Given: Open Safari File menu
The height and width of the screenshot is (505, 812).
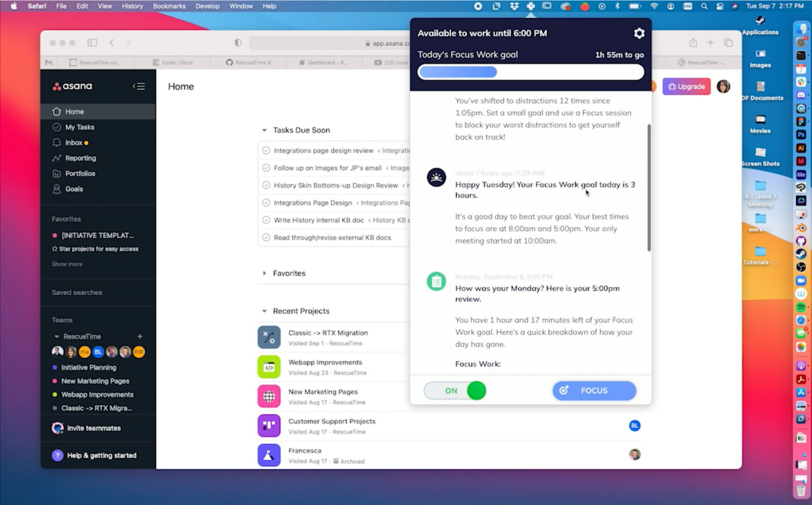Looking at the screenshot, I should [x=61, y=6].
